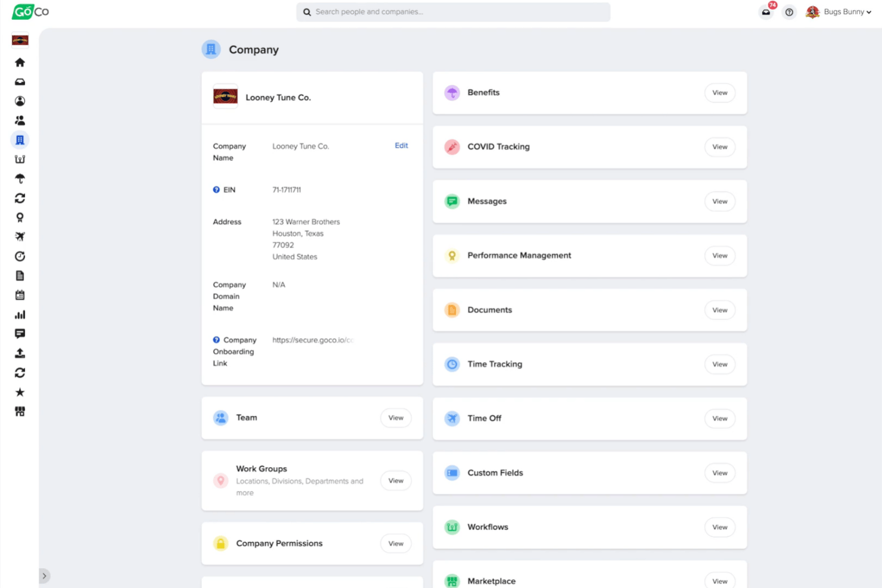The height and width of the screenshot is (588, 882).
Task: Open the help question mark icon
Action: tap(789, 12)
